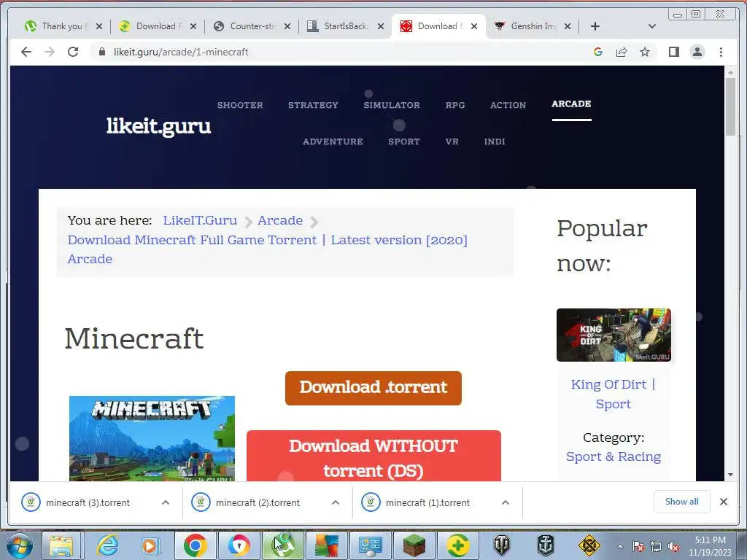Click the scrollbar down arrow
Image resolution: width=747 pixels, height=560 pixels.
click(x=730, y=475)
